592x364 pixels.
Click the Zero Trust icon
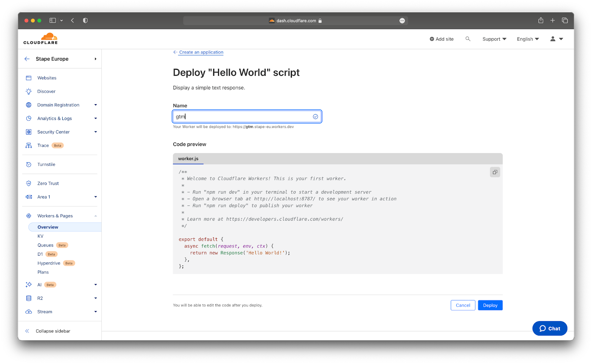coord(28,183)
